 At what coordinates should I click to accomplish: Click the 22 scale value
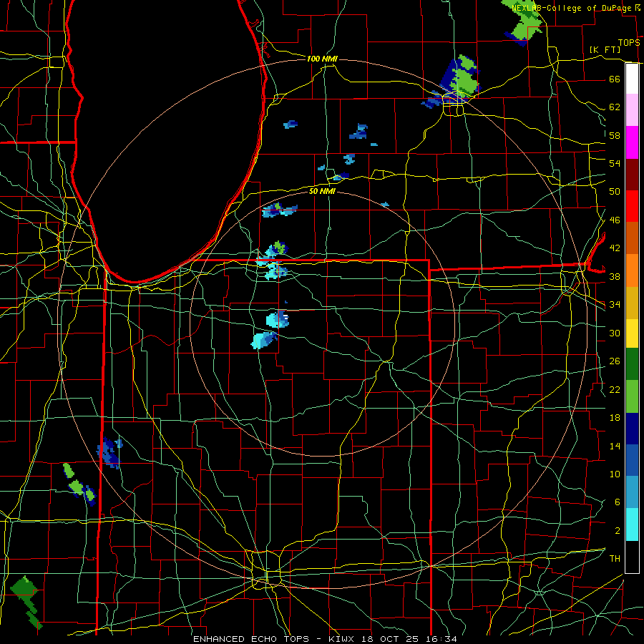[x=615, y=389]
